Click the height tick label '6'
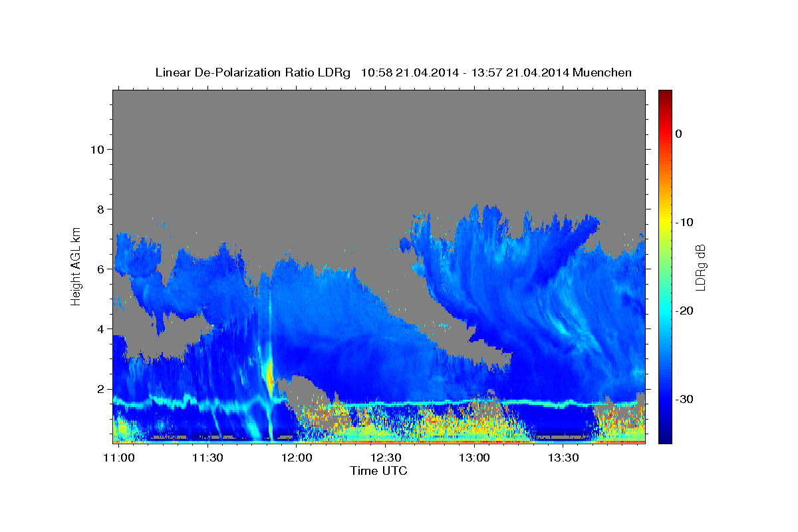The height and width of the screenshot is (532, 798). 100,269
